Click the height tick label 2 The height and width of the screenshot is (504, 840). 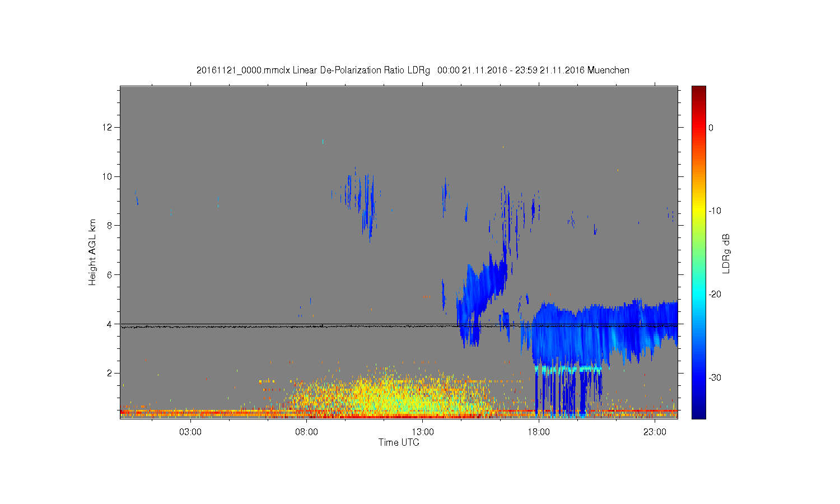[110, 373]
